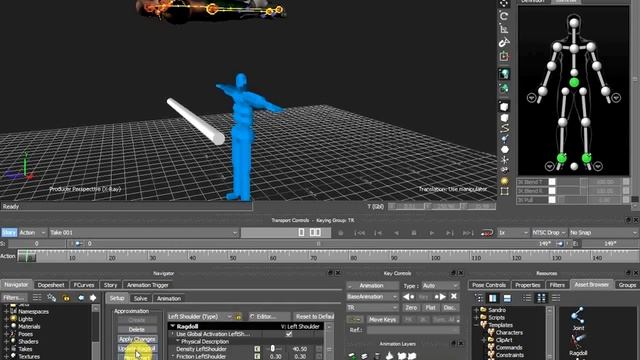This screenshot has width=640, height=360.
Task: Switch Asset Browser to thumbnail grid view
Action: [541, 298]
